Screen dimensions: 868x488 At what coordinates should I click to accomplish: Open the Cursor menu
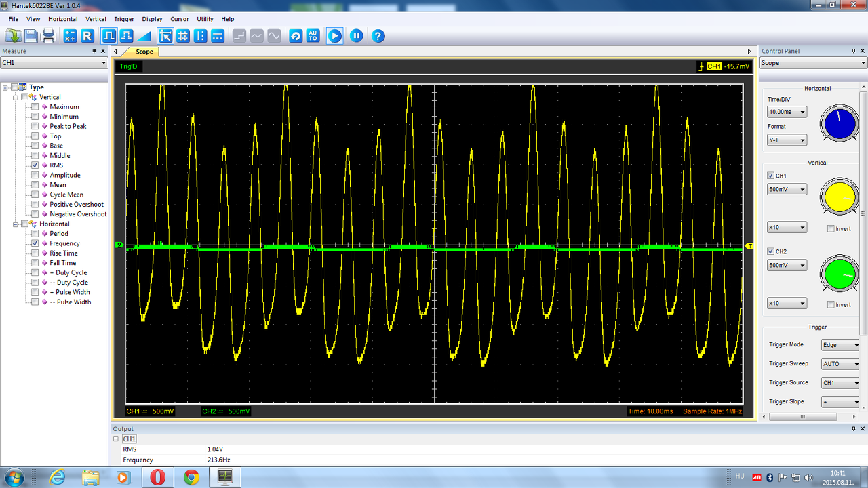[180, 19]
